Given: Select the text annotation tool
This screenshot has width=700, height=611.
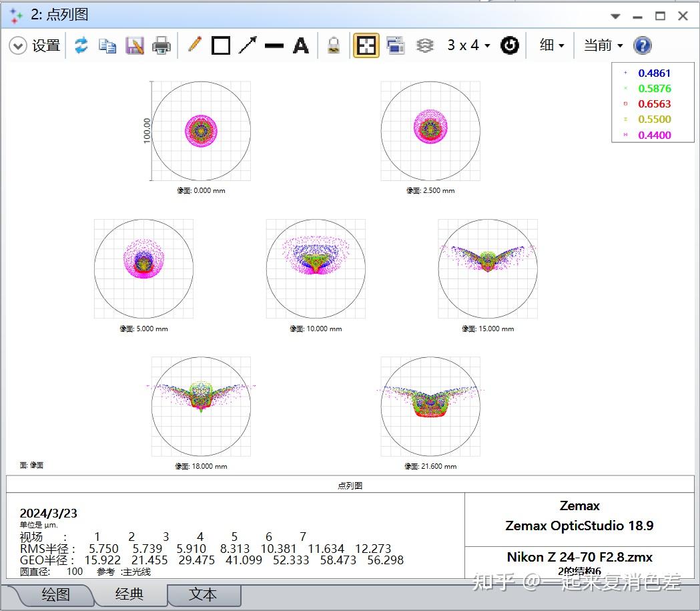Looking at the screenshot, I should click(x=301, y=45).
